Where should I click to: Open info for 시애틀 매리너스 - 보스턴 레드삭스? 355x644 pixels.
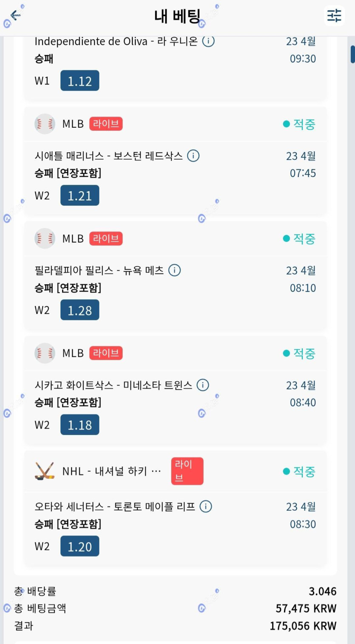pos(193,156)
